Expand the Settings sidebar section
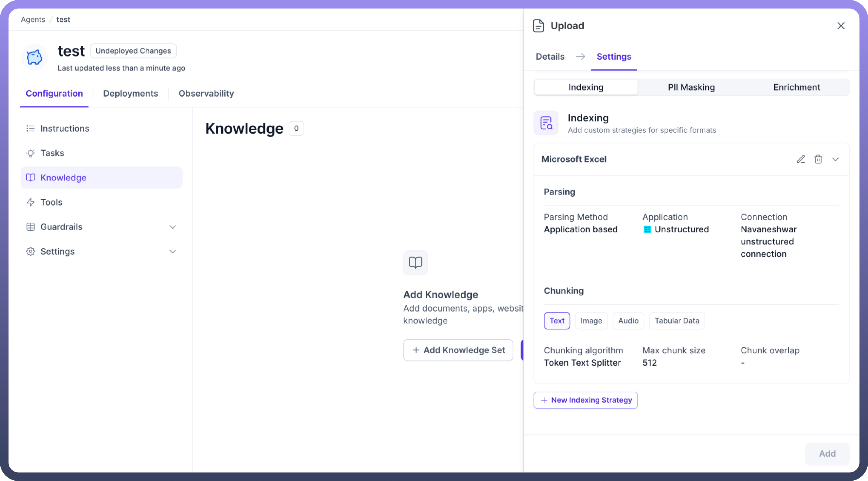This screenshot has width=868, height=481. (173, 251)
